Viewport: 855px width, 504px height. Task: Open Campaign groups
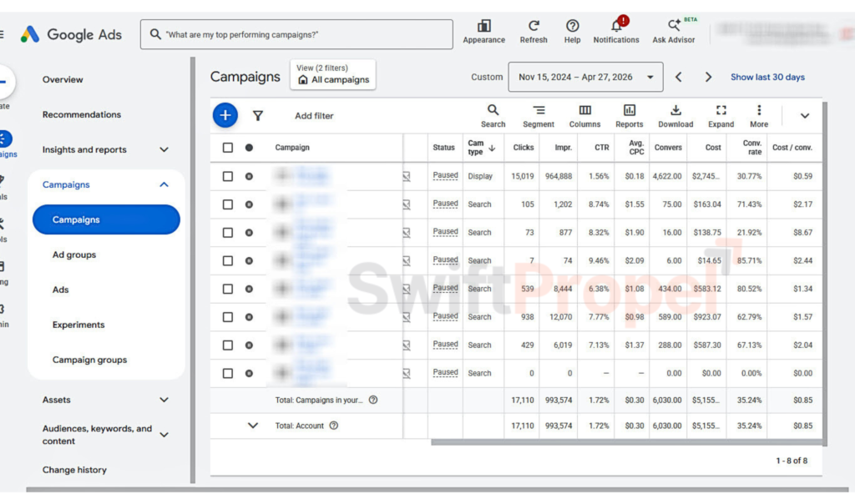(89, 360)
